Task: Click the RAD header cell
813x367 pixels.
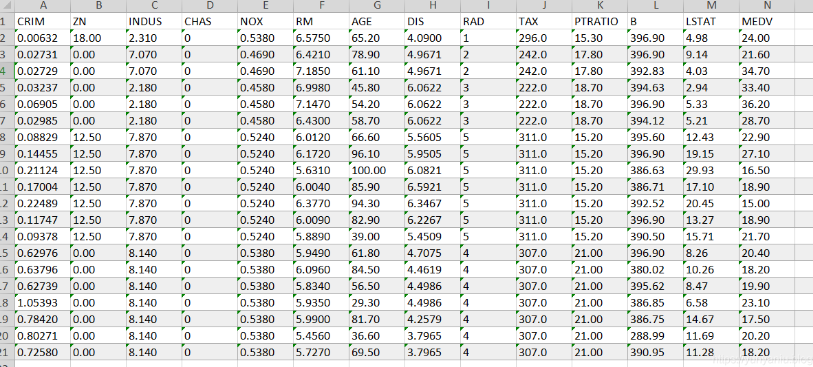Action: (488, 21)
